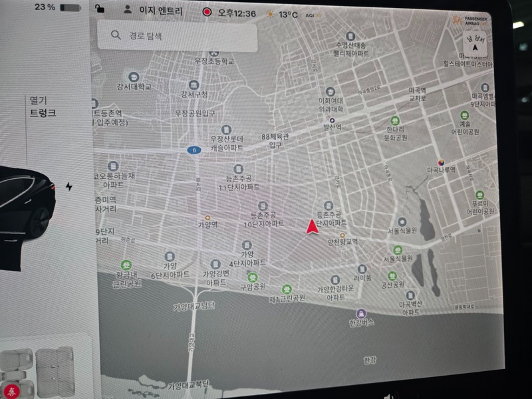Select the 구암공원 green park marker
Viewport: 532px width, 399px height.
(252, 277)
